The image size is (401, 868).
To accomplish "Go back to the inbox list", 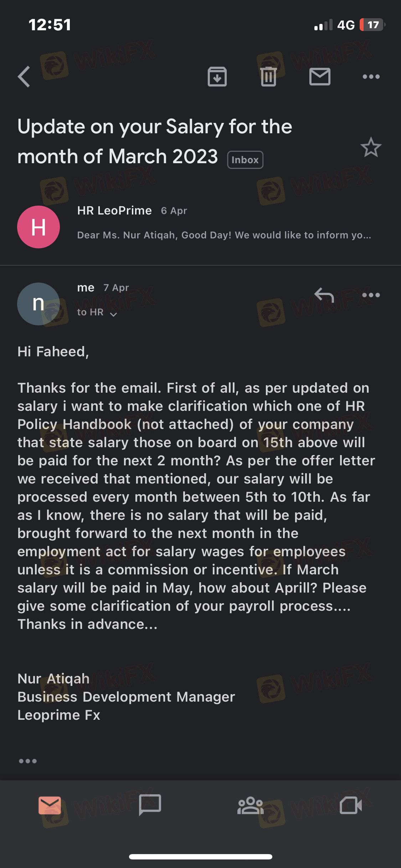I will click(x=24, y=77).
